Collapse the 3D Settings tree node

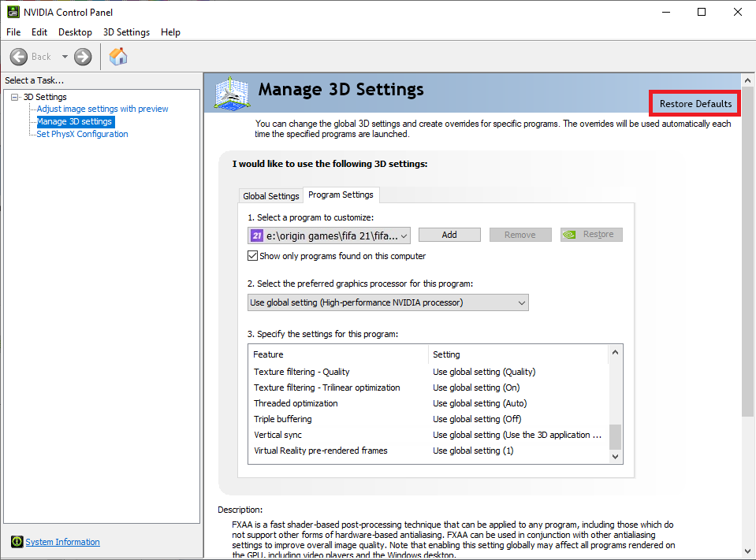pyautogui.click(x=14, y=97)
